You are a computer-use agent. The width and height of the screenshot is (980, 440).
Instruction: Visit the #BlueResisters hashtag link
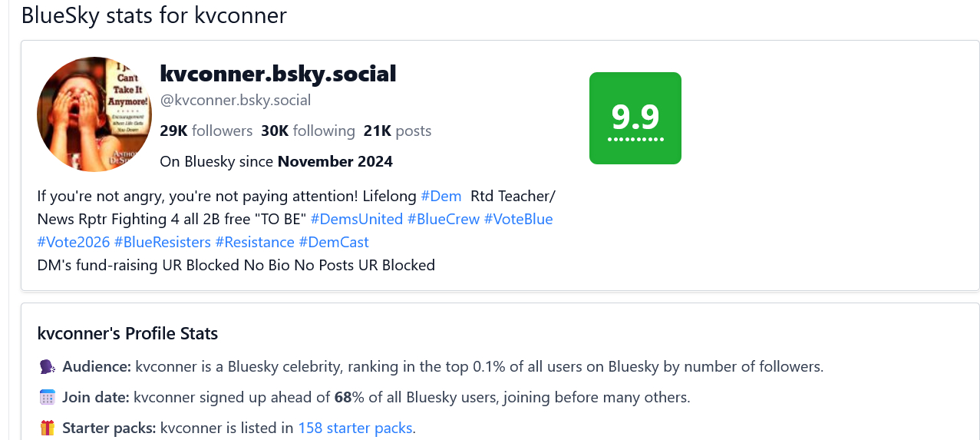point(162,242)
